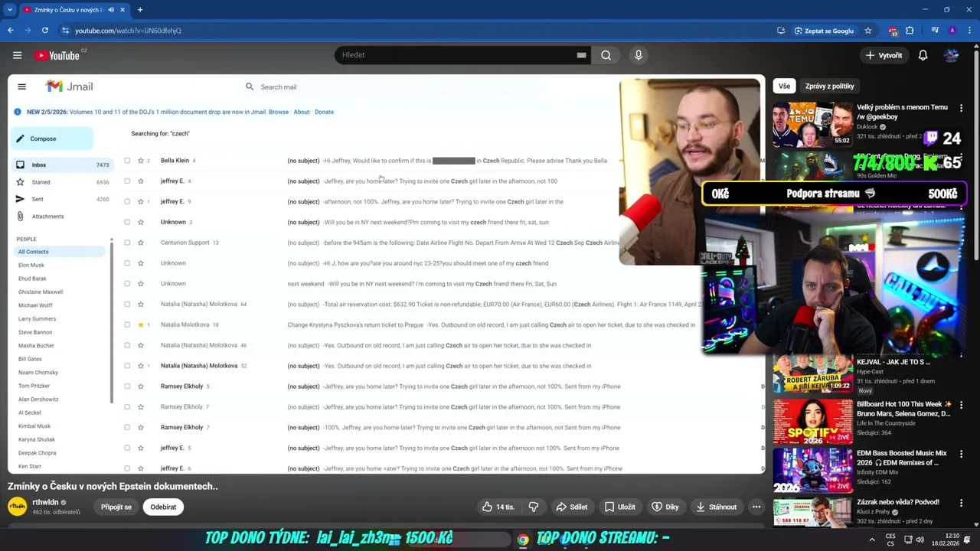
Task: Start voice search with the microphone icon
Action: pos(638,55)
